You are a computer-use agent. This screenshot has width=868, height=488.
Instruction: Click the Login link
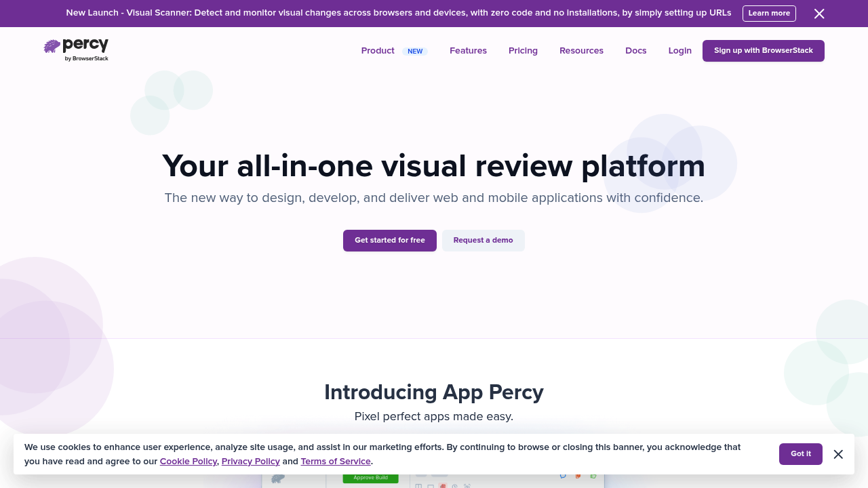point(679,51)
